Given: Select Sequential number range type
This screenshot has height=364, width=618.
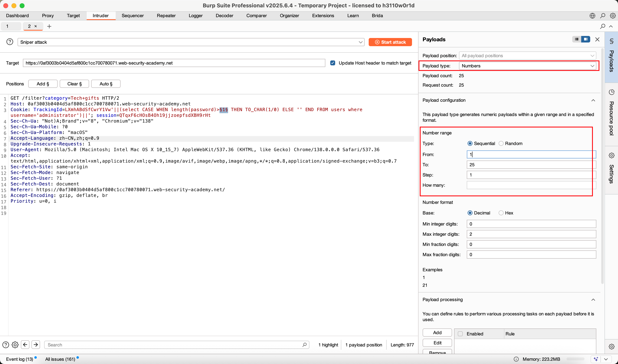Looking at the screenshot, I should (x=470, y=143).
